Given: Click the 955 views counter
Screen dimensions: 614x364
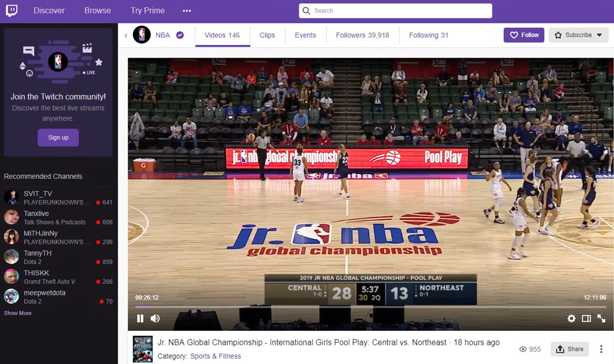Looking at the screenshot, I should point(530,349).
